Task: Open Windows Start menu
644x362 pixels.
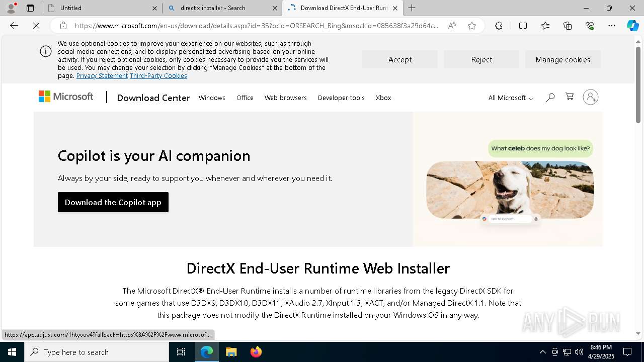Action: [12, 352]
